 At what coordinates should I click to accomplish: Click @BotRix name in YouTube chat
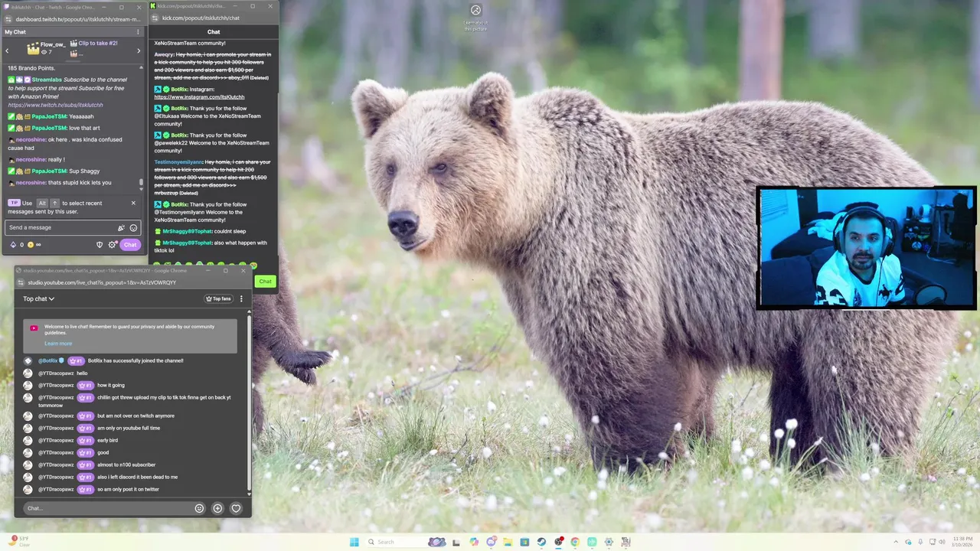point(48,360)
